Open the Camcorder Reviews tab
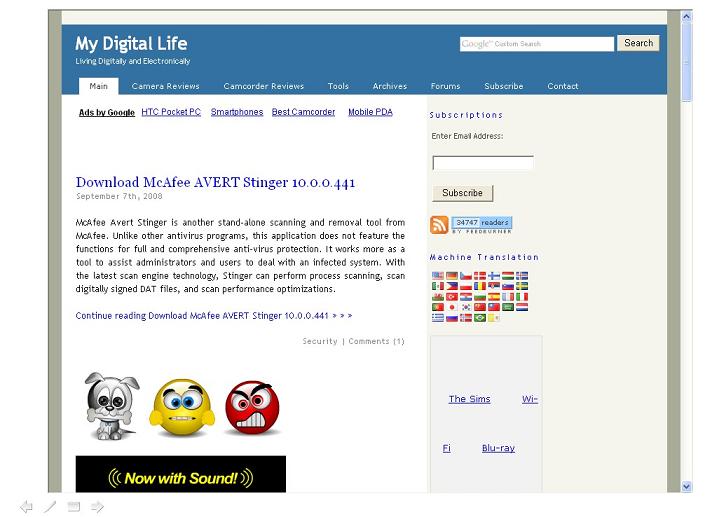712x517 pixels. click(263, 86)
